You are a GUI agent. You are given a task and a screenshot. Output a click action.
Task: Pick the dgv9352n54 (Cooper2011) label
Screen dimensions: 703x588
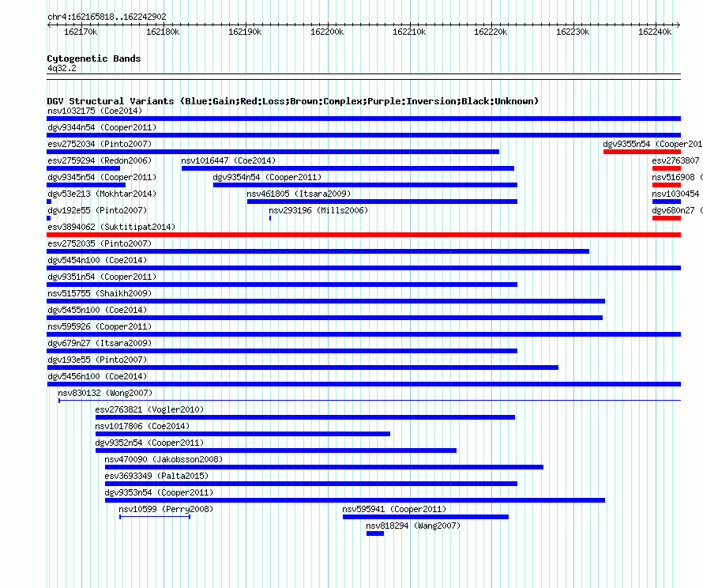[x=149, y=443]
